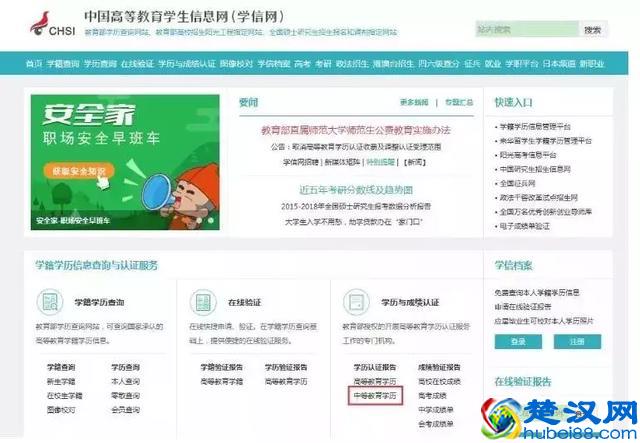Open headline 教育部直属师范大学师范生公费教育实施办法

tap(356, 130)
